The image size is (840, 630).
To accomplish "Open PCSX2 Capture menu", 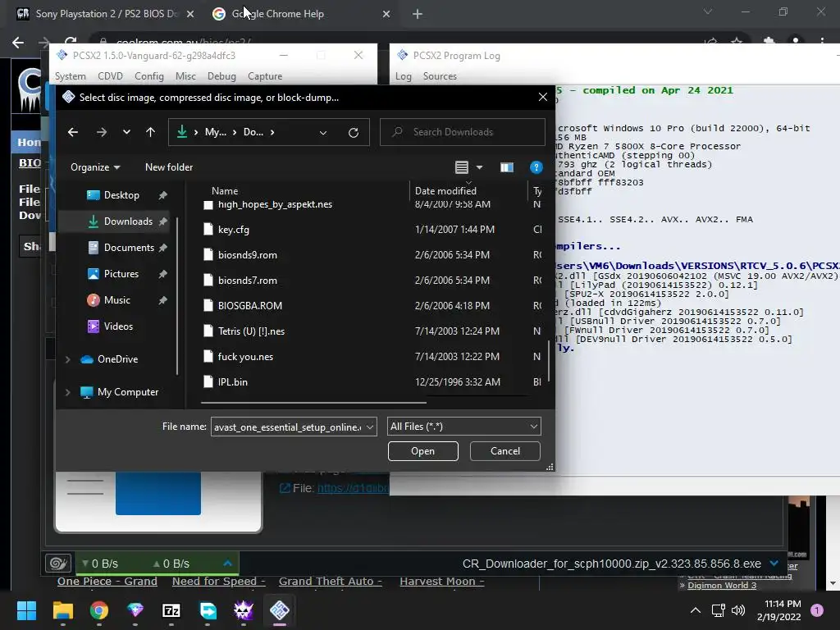I will tap(265, 76).
